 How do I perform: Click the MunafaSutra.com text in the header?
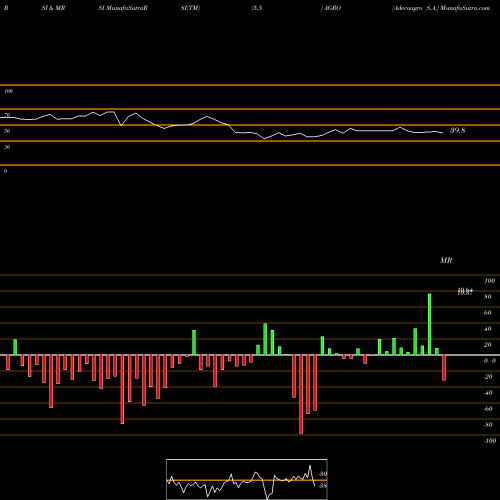(x=465, y=8)
